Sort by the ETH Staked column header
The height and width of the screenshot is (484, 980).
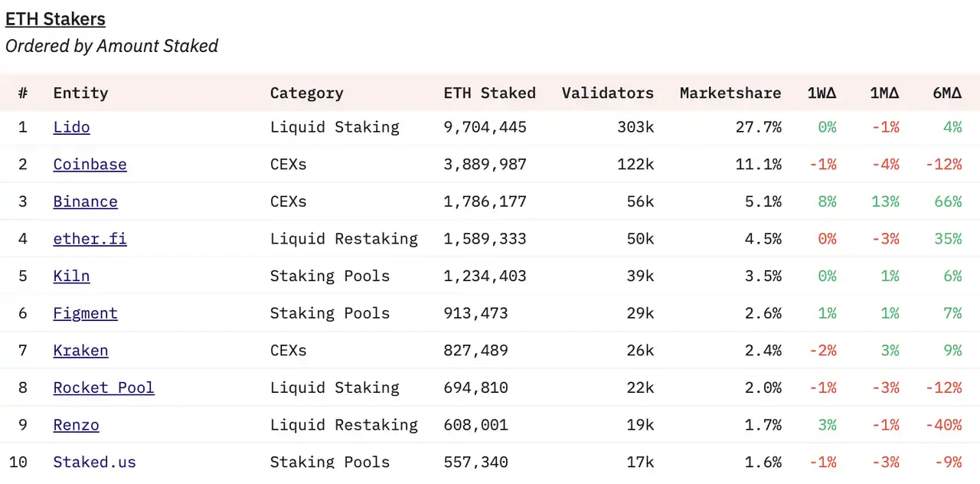click(489, 93)
